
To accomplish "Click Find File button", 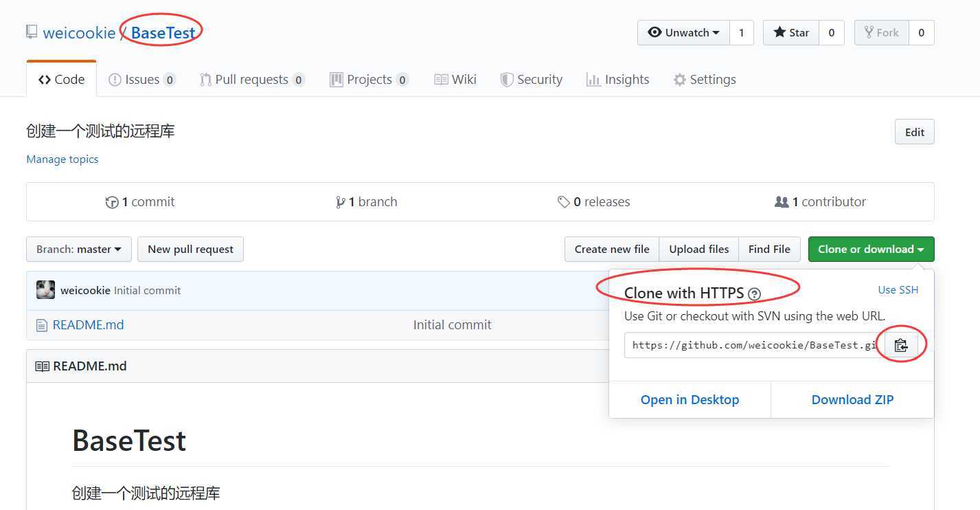I will (x=769, y=250).
